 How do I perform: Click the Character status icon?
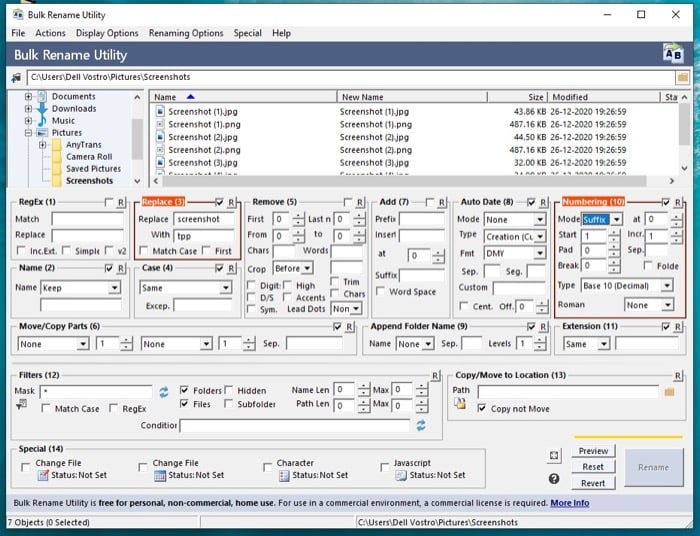point(282,475)
